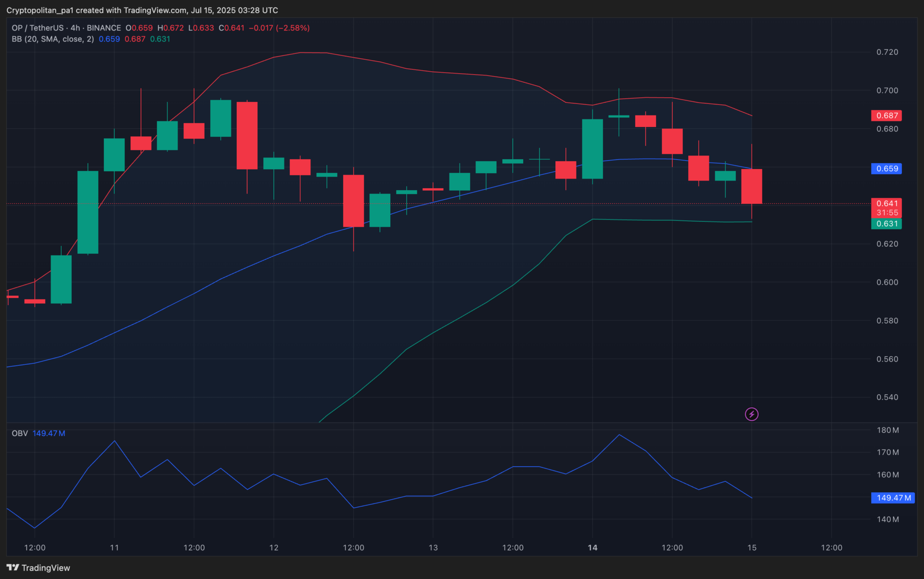Click the -0.017 (-2.58%) change value in the header
The width and height of the screenshot is (924, 579).
[279, 28]
